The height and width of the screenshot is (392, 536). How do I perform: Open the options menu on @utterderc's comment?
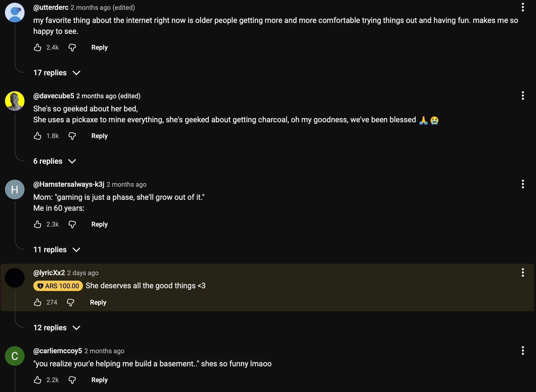[523, 7]
